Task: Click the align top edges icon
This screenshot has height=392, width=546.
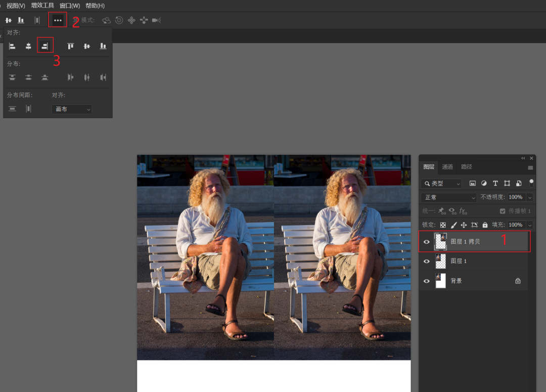Action: coord(71,46)
